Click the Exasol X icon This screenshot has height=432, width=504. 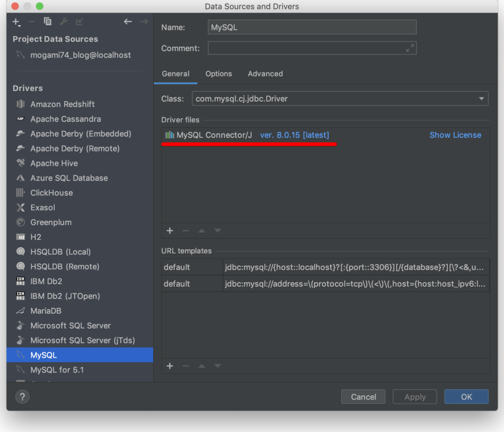point(21,207)
